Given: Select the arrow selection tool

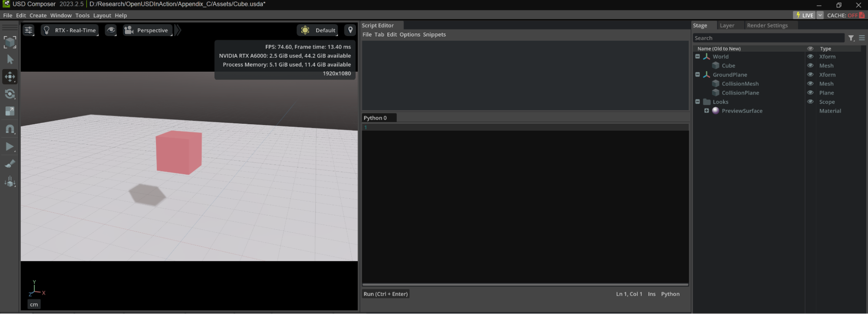Looking at the screenshot, I should (x=10, y=59).
